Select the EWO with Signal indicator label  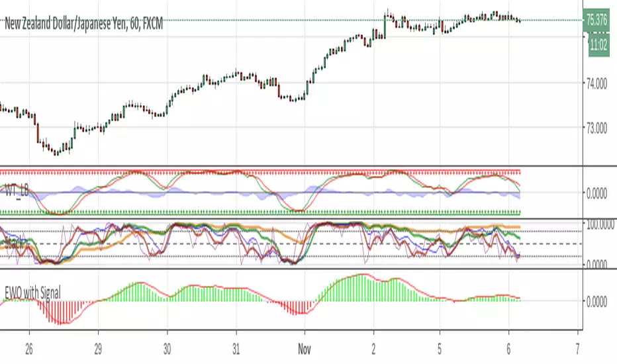click(32, 293)
